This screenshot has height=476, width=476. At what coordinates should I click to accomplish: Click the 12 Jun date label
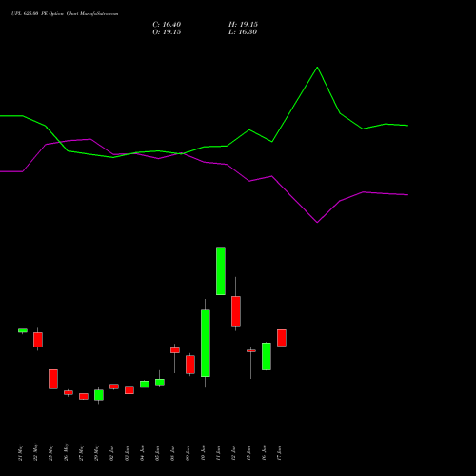pyautogui.click(x=234, y=453)
